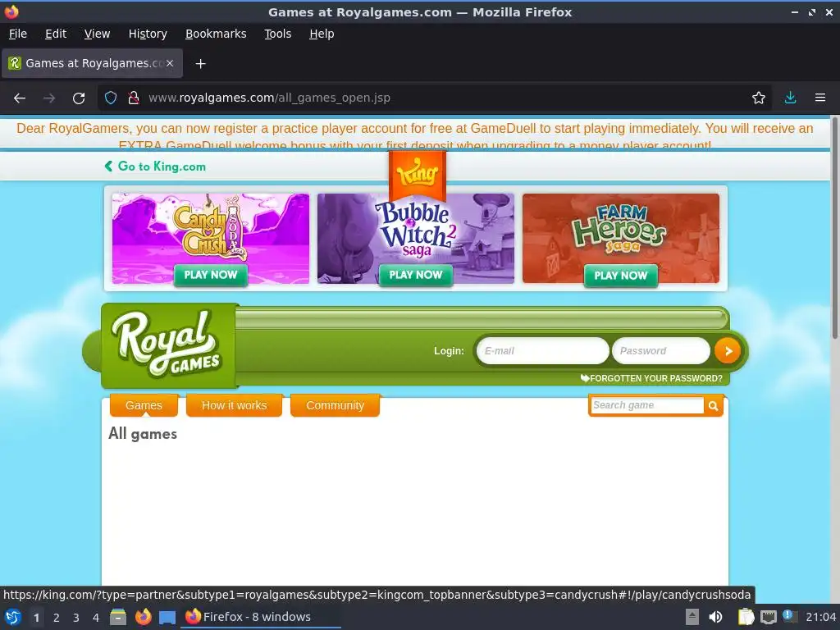The height and width of the screenshot is (630, 840).
Task: Click the taskbar show desktop icon
Action: [x=167, y=617]
